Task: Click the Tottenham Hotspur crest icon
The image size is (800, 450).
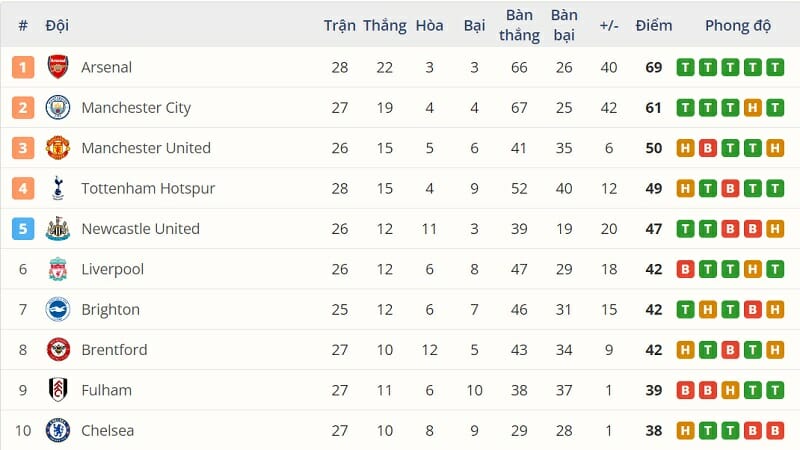Action: [58, 188]
